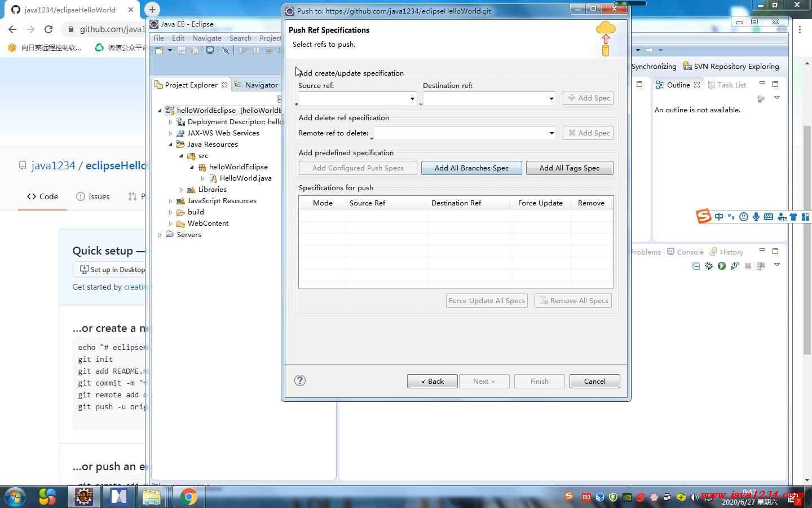Click the Open a Terminal toolbar icon
Screen dimensions: 812x508
tap(210, 50)
